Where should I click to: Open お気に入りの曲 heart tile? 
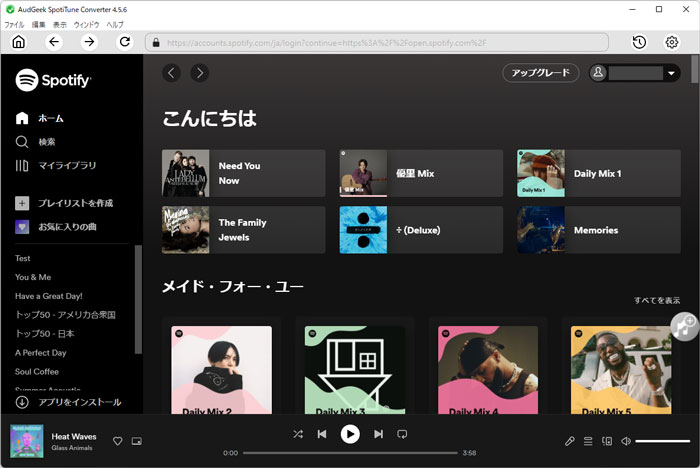click(22, 227)
